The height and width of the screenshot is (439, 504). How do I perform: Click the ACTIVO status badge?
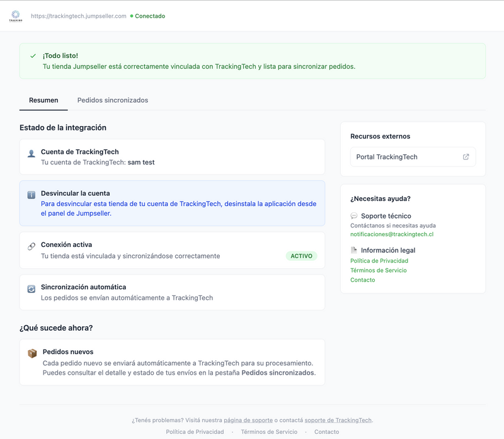coord(301,256)
